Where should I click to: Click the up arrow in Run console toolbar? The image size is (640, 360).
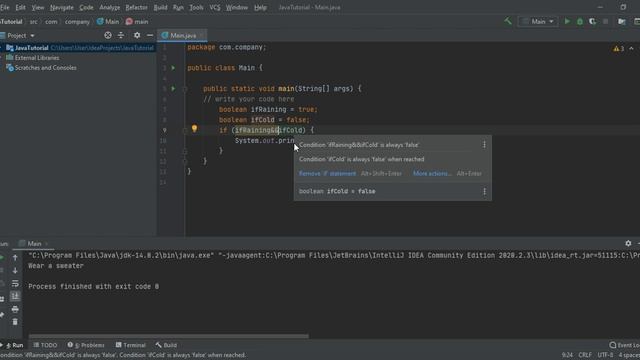tap(15, 258)
